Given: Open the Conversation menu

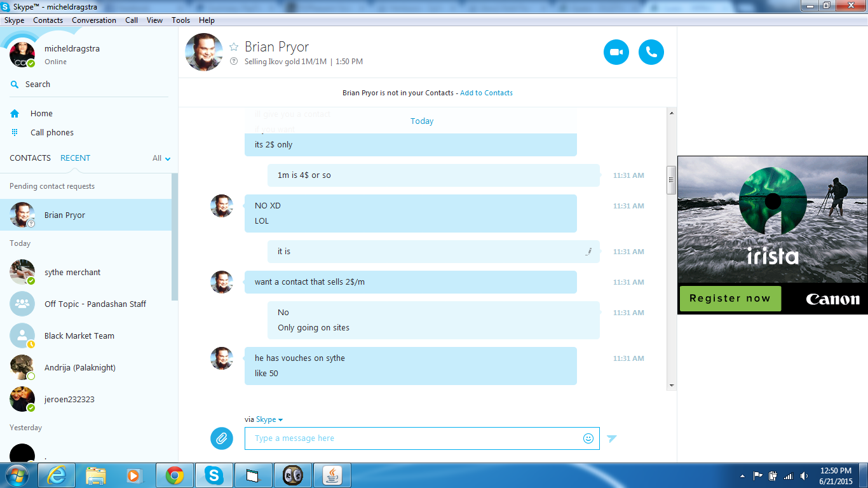Looking at the screenshot, I should [x=94, y=20].
